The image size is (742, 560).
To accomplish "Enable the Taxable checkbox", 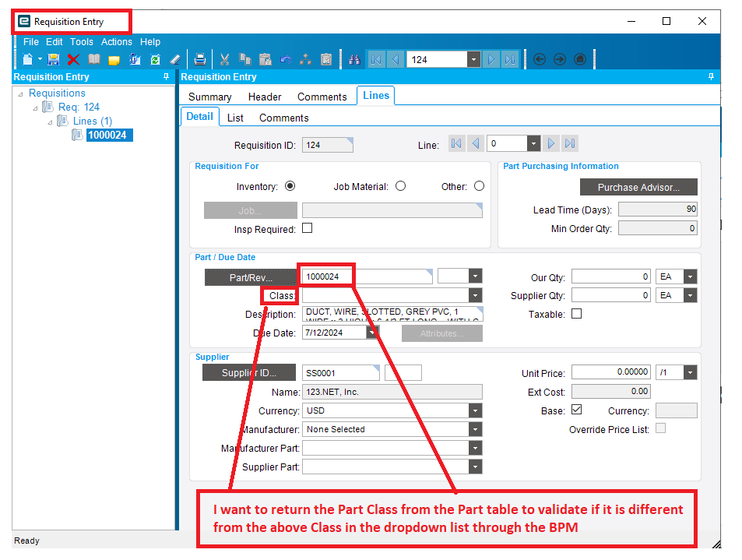I will pos(577,313).
